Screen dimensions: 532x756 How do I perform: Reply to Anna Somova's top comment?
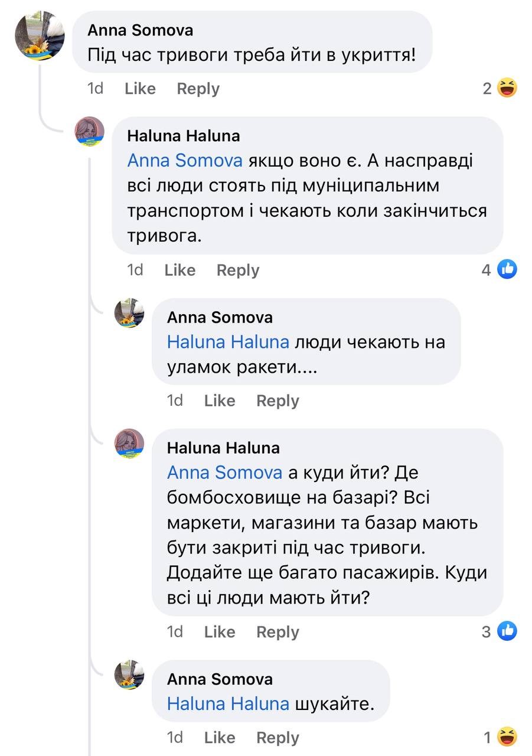198,89
